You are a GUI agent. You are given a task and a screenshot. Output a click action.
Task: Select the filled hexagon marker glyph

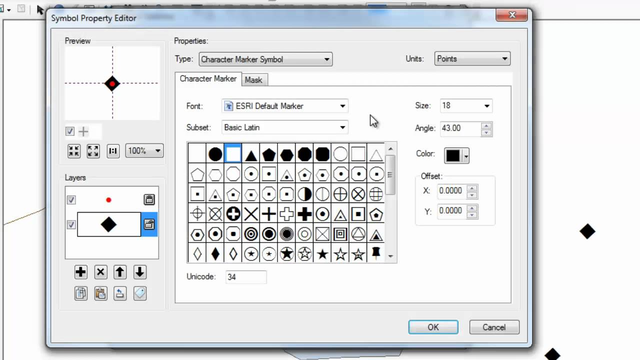click(287, 154)
